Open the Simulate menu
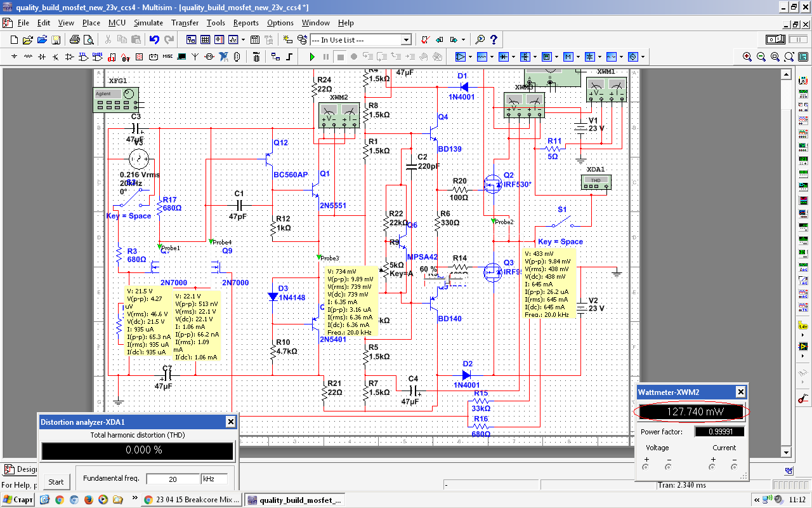 (148, 23)
